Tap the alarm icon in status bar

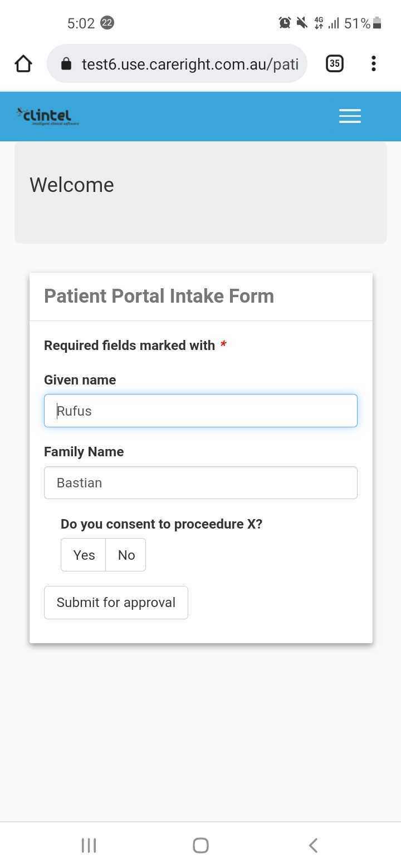pyautogui.click(x=285, y=23)
